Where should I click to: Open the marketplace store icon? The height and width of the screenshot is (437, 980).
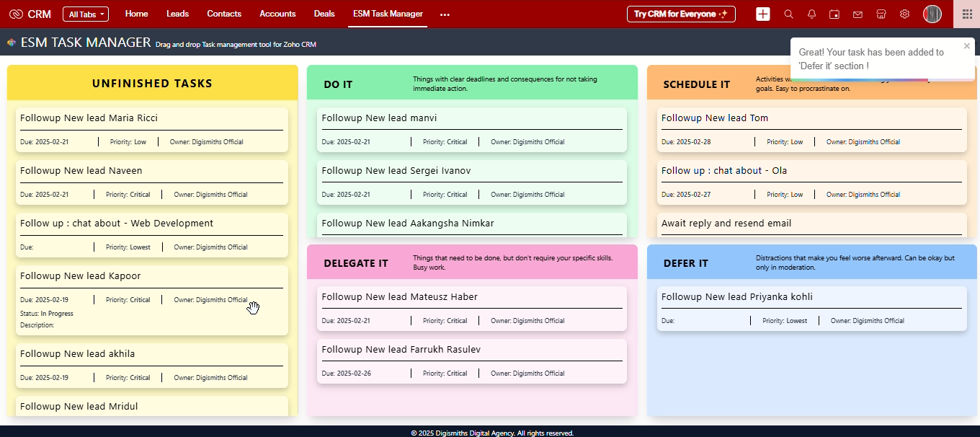point(881,14)
